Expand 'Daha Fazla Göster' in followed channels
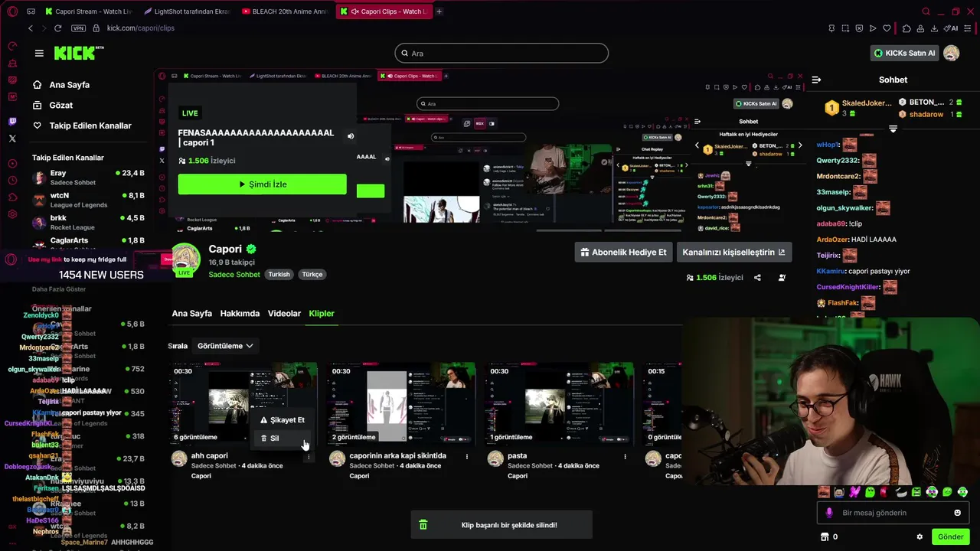Viewport: 980px width, 551px height. [59, 289]
